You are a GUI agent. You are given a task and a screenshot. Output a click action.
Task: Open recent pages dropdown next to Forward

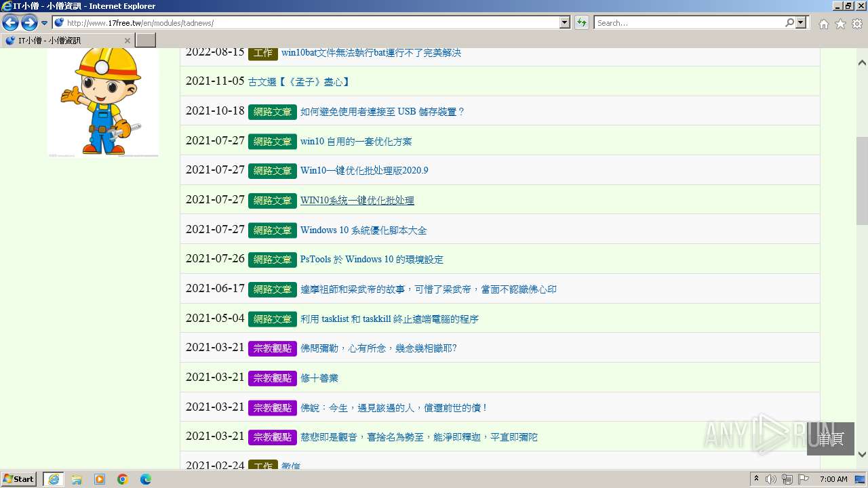44,23
